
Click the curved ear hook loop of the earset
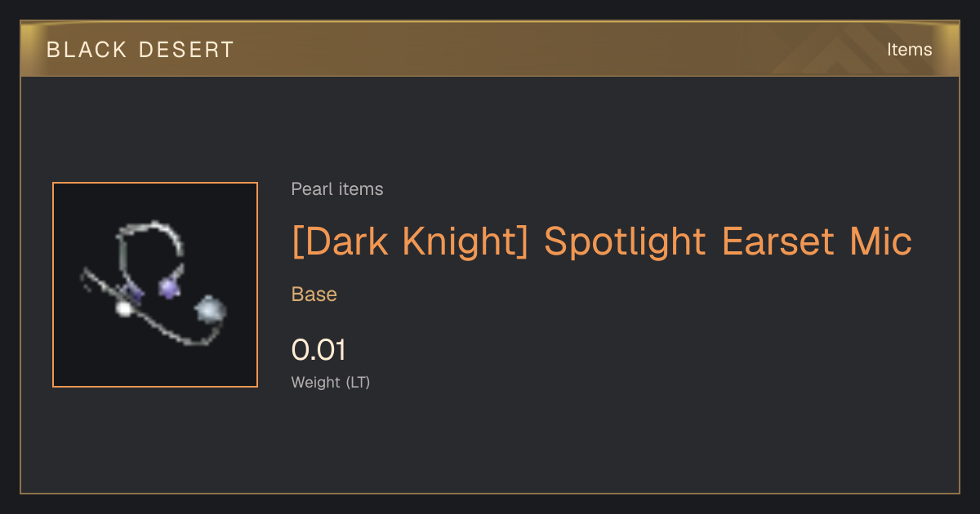152,245
